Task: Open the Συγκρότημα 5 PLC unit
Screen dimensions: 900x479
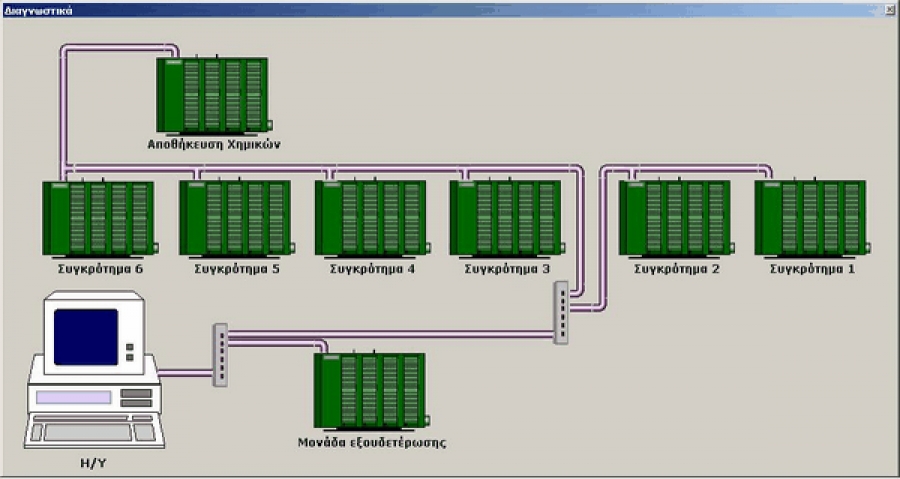Action: pos(235,218)
